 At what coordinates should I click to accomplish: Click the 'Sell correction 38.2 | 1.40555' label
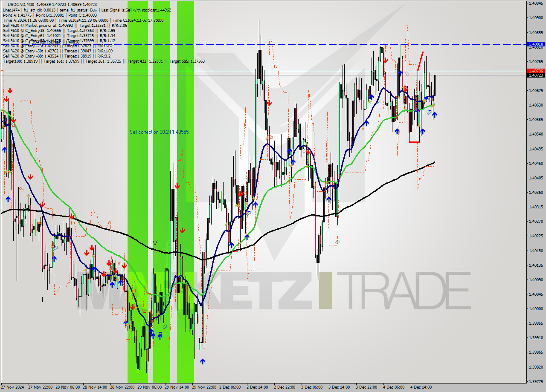159,132
